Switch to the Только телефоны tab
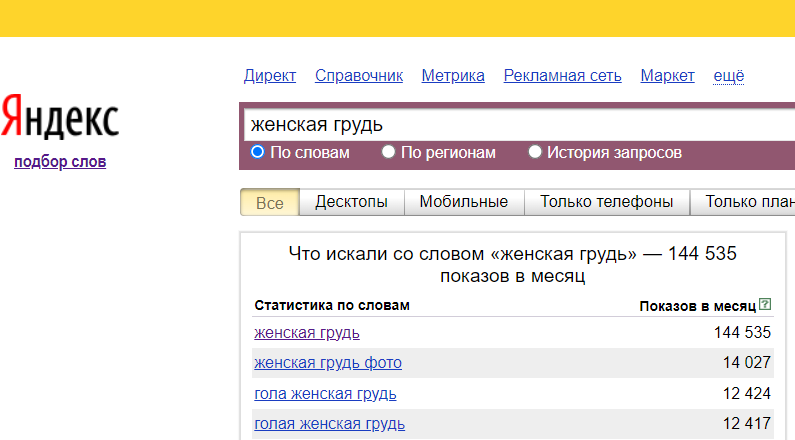The height and width of the screenshot is (440, 795). click(x=607, y=202)
